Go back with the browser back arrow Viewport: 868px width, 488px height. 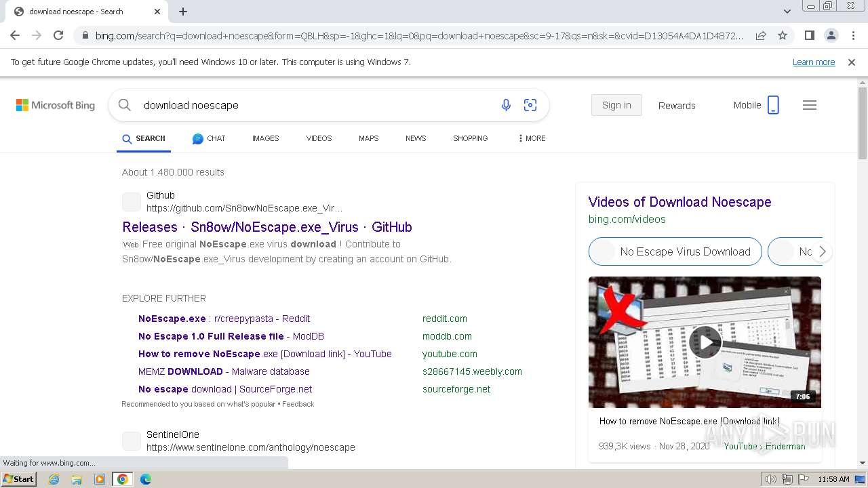pyautogui.click(x=15, y=35)
